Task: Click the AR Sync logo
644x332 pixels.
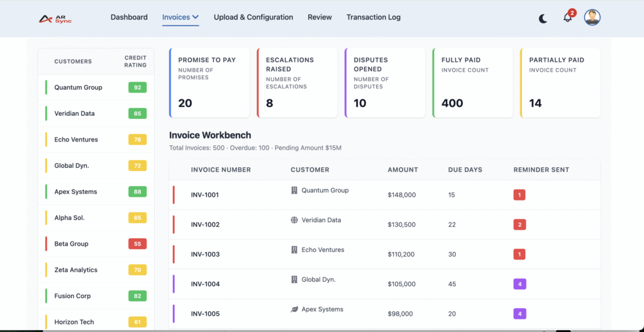Action: pos(55,18)
